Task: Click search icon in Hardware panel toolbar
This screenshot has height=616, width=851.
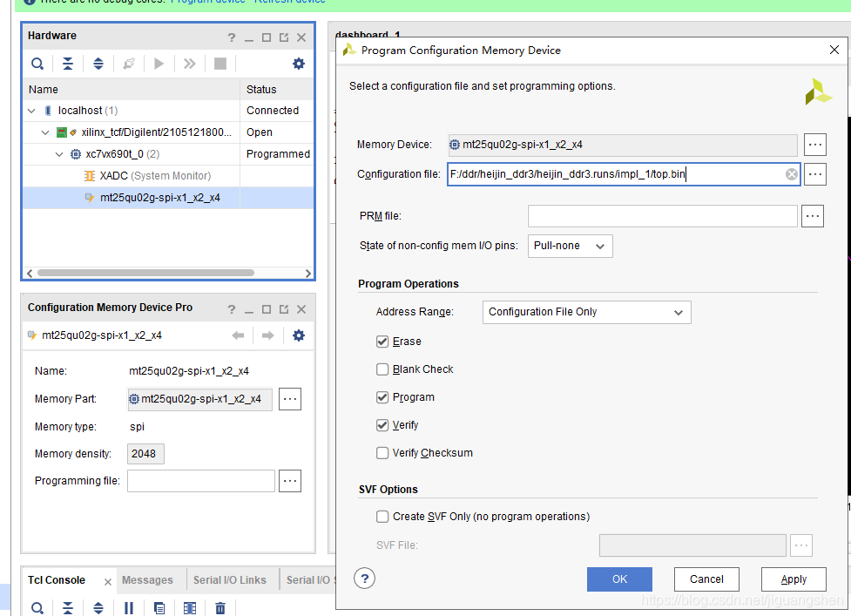Action: point(37,64)
